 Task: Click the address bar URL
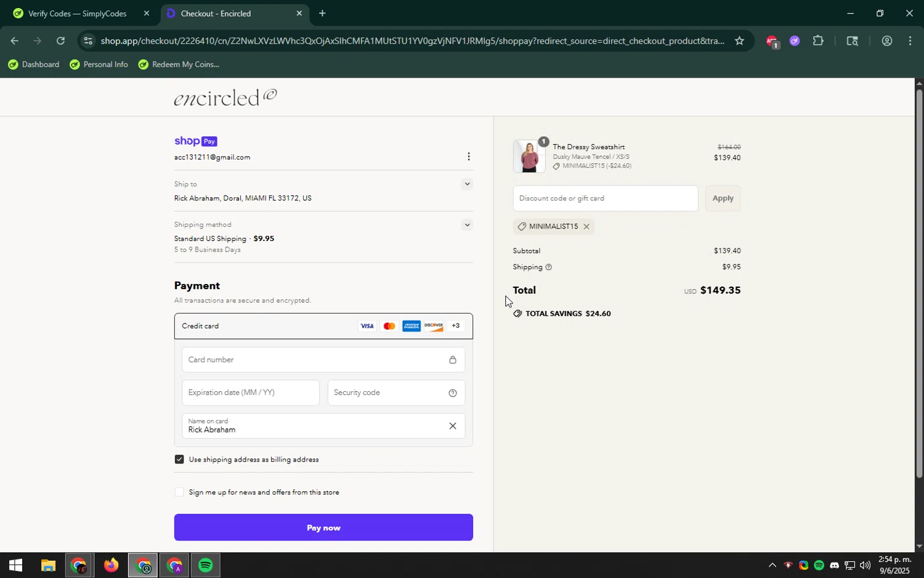coord(413,41)
